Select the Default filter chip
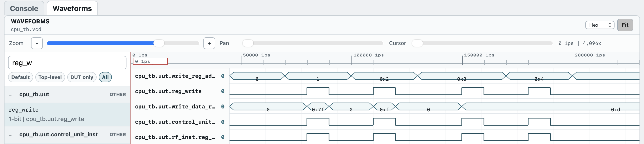 [20, 77]
